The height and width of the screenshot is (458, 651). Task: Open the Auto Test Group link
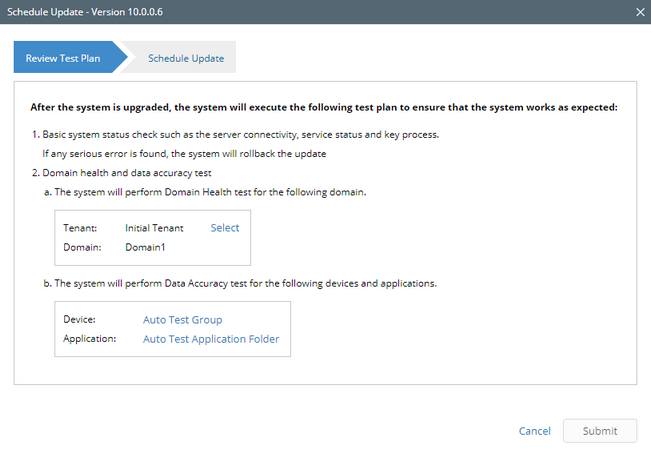point(182,320)
